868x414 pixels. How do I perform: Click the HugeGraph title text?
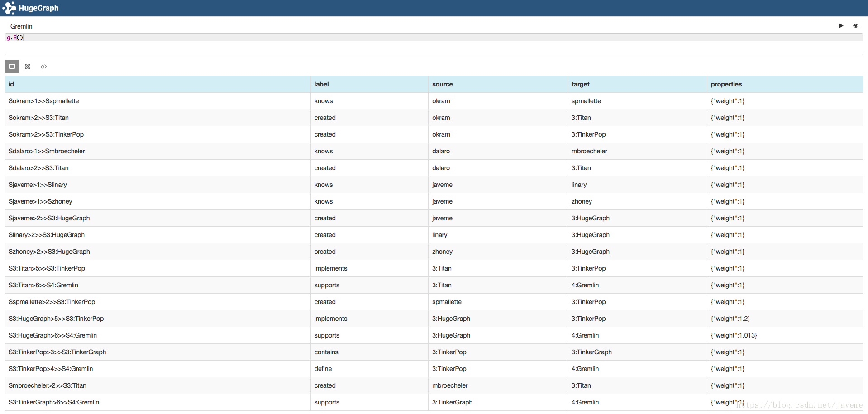pos(38,8)
